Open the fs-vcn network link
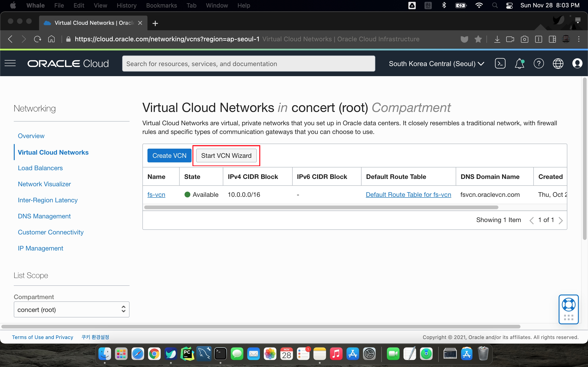This screenshot has height=367, width=588. pyautogui.click(x=156, y=195)
